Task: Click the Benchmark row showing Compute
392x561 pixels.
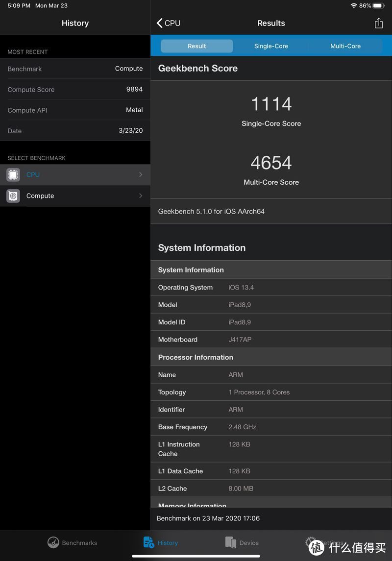Action: 75,68
